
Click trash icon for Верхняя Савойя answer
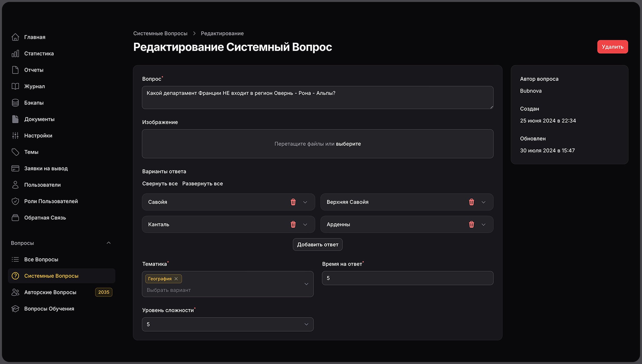(x=471, y=202)
